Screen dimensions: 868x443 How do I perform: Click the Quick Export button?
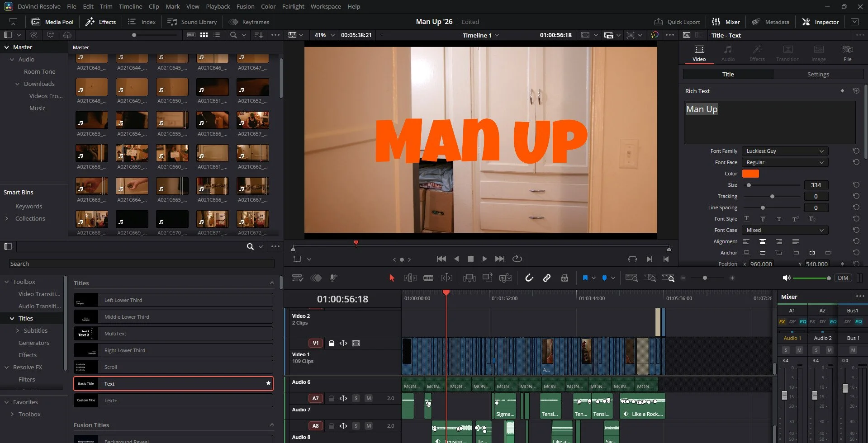pyautogui.click(x=677, y=22)
